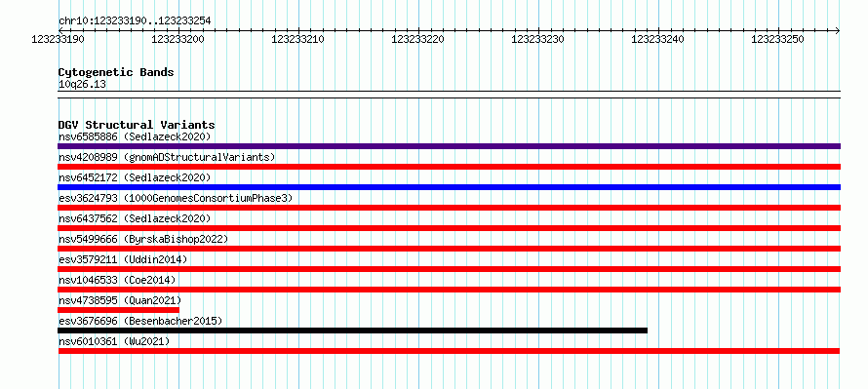Click ruler position 123233220
The height and width of the screenshot is (389, 868).
(x=418, y=39)
